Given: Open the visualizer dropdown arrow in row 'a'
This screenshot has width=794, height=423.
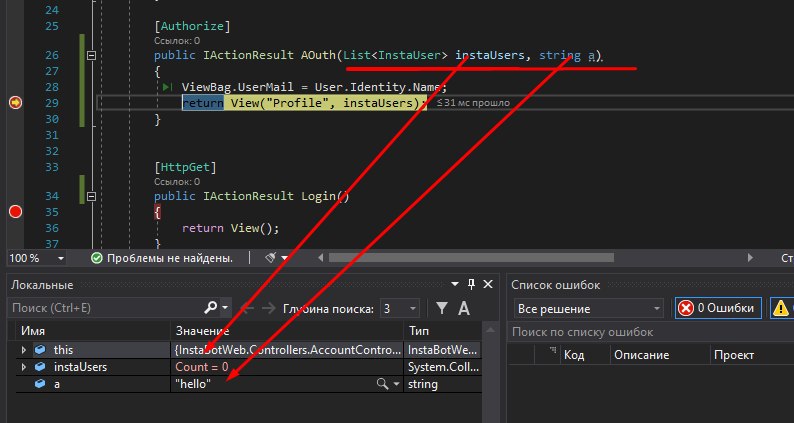Looking at the screenshot, I should 396,384.
